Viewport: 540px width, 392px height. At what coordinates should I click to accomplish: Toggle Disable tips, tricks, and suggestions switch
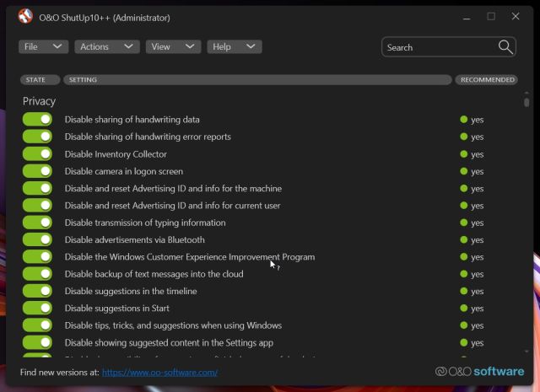pos(37,325)
